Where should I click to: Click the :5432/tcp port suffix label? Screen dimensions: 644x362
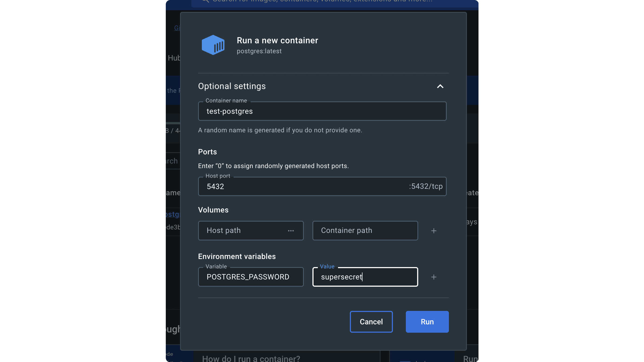coord(425,186)
